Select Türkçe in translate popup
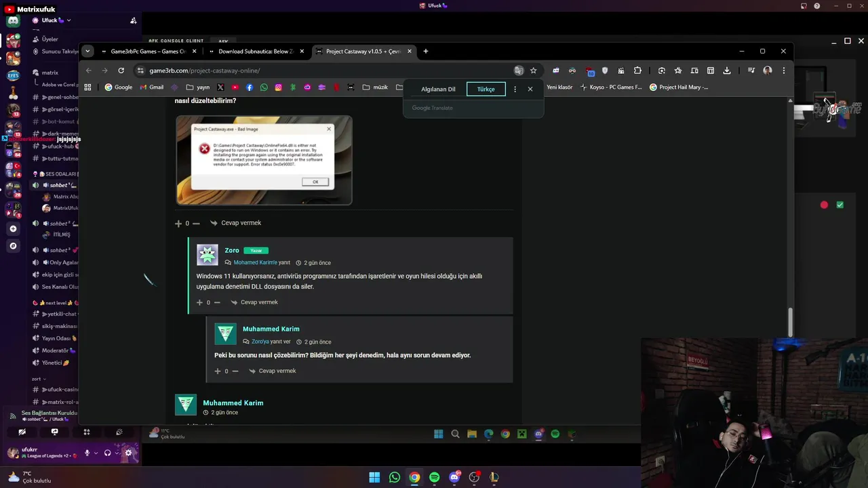The height and width of the screenshot is (488, 868). pos(486,89)
